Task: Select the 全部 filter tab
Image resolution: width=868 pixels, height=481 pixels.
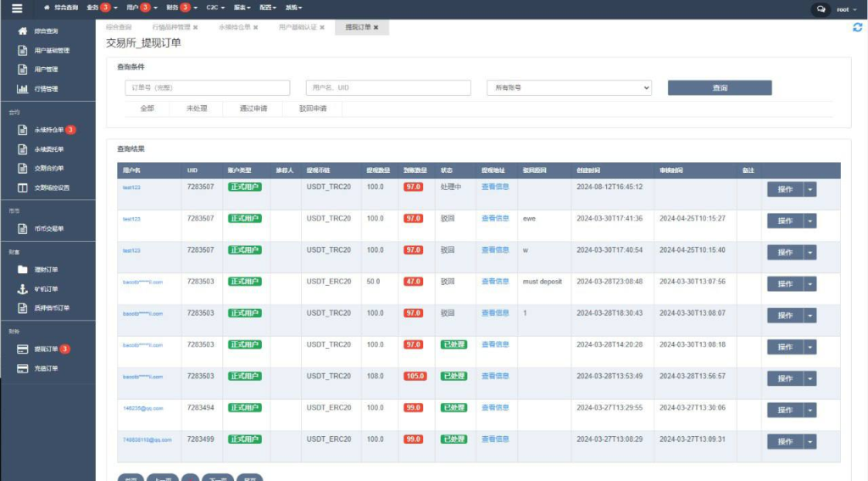Action: [x=147, y=109]
